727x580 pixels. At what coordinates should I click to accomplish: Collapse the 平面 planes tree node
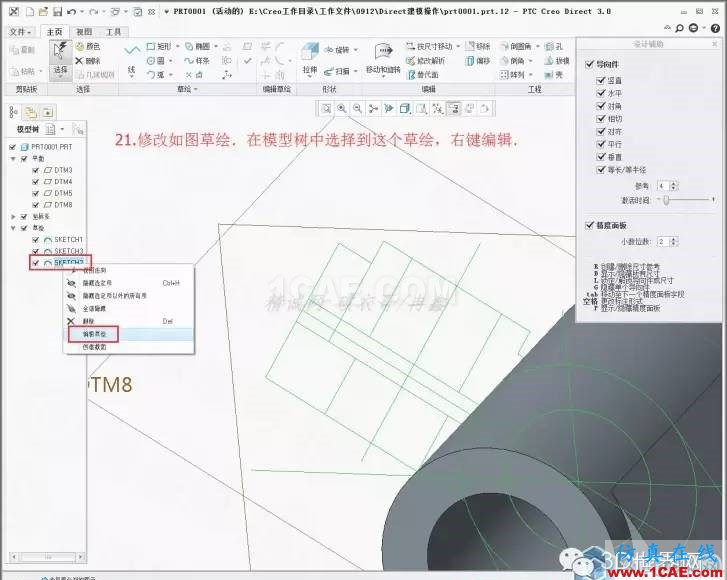13,159
